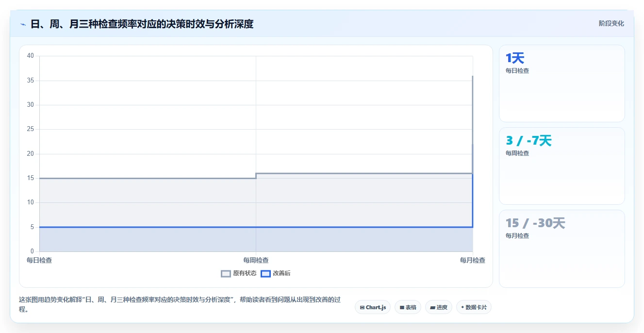Click the icon in the 进度 tag
Screen dimensions: 644x333
(x=432, y=307)
